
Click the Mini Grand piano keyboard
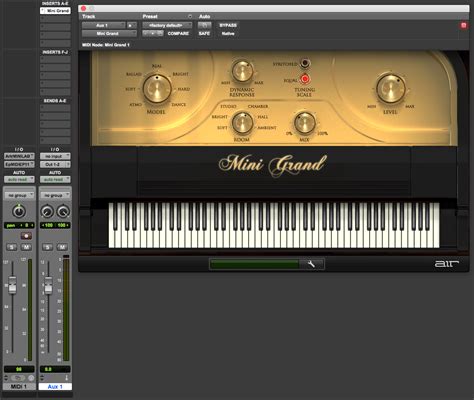click(x=274, y=225)
